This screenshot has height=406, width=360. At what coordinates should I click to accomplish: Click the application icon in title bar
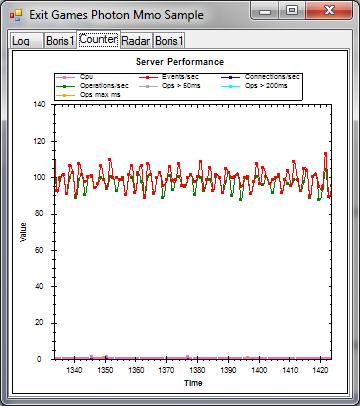point(16,15)
